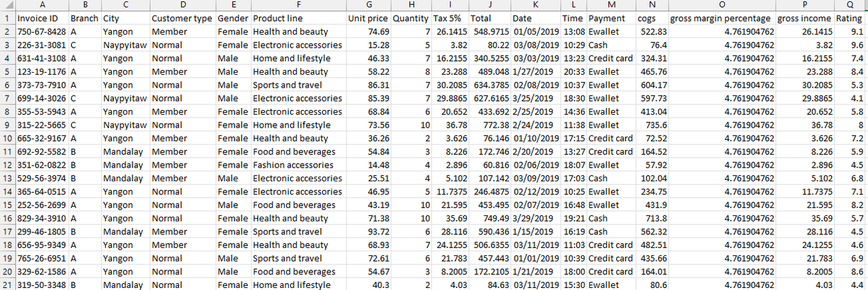Click time cell 17:15
The image size is (868, 290).
click(574, 139)
